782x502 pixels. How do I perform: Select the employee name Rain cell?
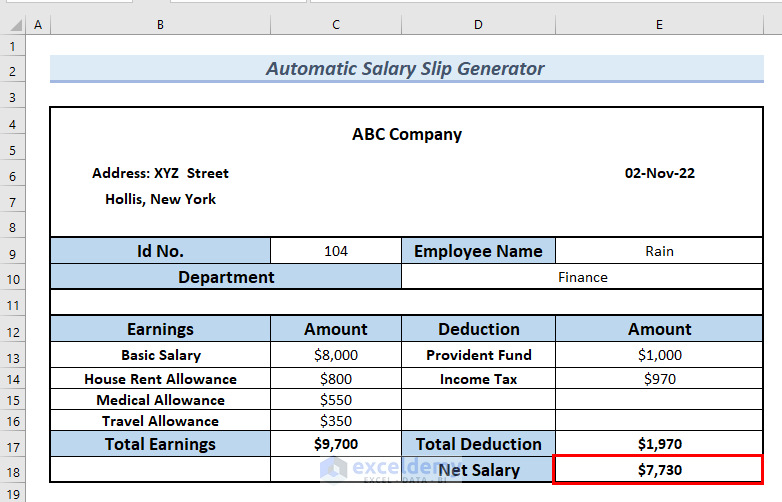659,251
